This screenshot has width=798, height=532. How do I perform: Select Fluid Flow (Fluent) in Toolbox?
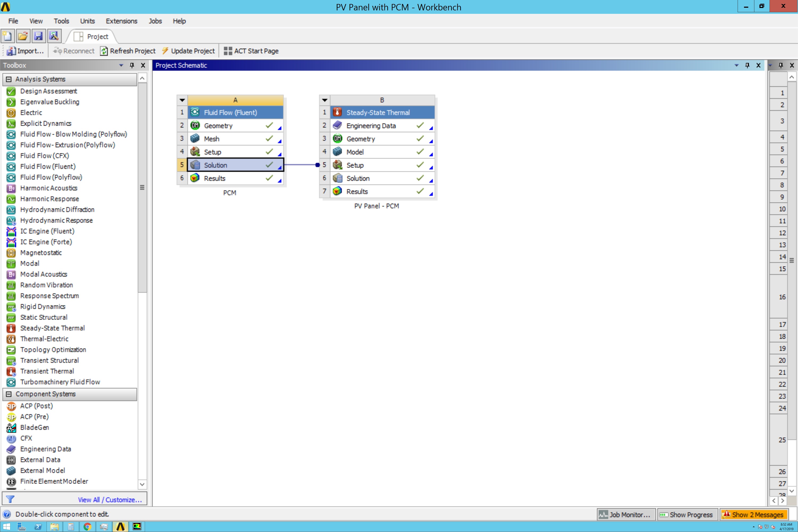pyautogui.click(x=48, y=167)
